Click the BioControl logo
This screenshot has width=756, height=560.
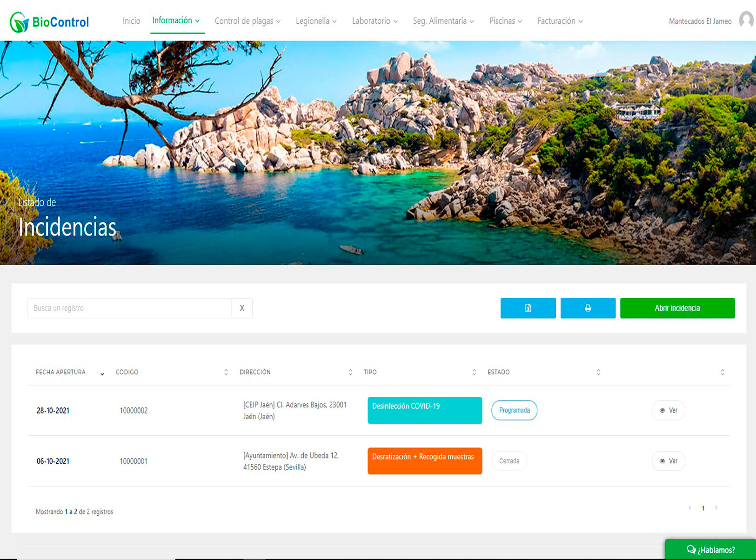49,22
